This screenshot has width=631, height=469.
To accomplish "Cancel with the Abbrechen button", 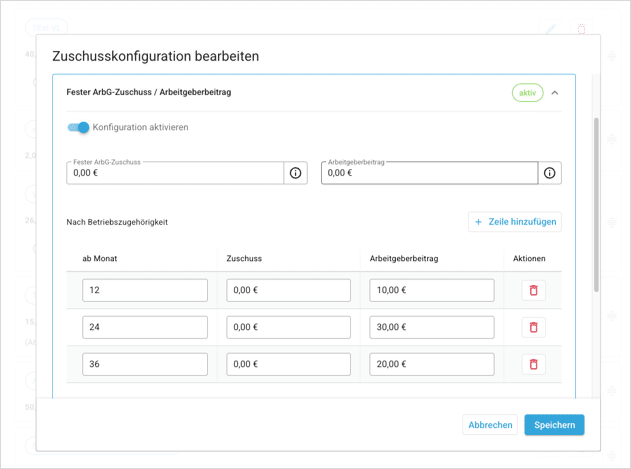I will [490, 425].
